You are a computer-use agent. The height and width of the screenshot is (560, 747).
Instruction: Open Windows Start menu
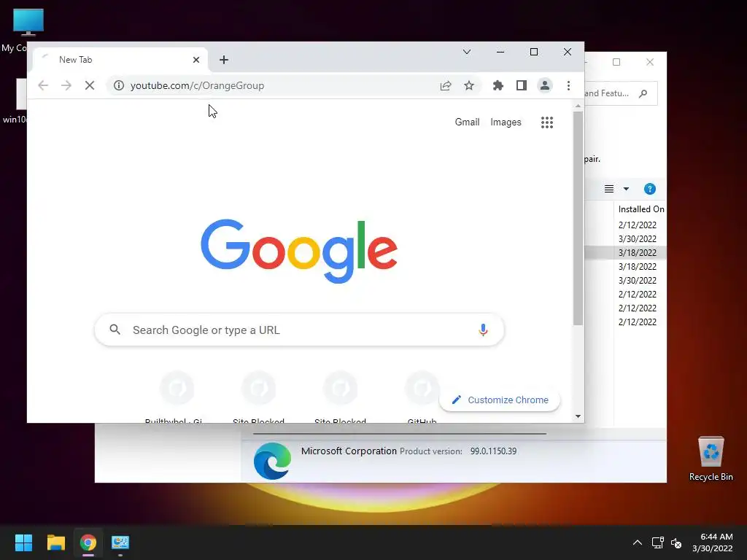point(23,542)
